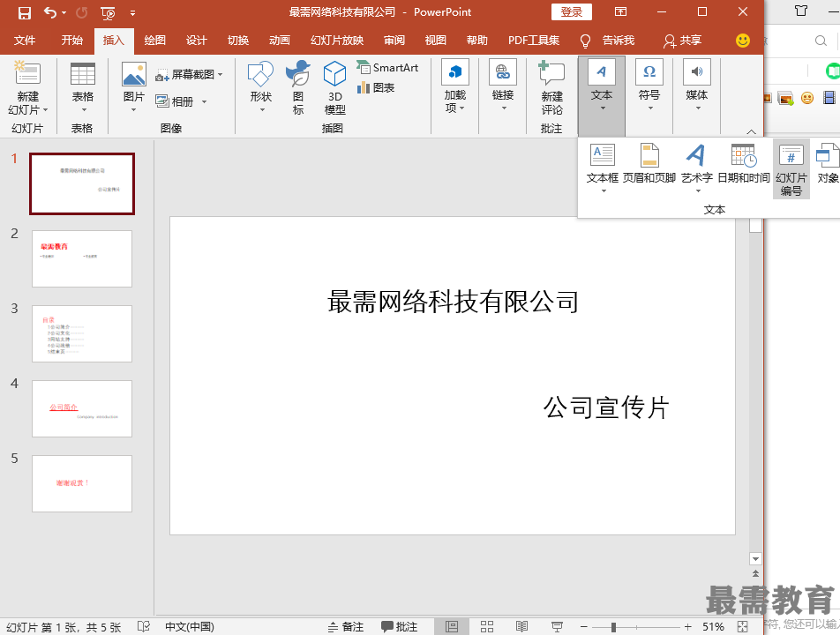Toggle the 备注 notes pane
Screen dimensions: 840x635
pyautogui.click(x=346, y=626)
